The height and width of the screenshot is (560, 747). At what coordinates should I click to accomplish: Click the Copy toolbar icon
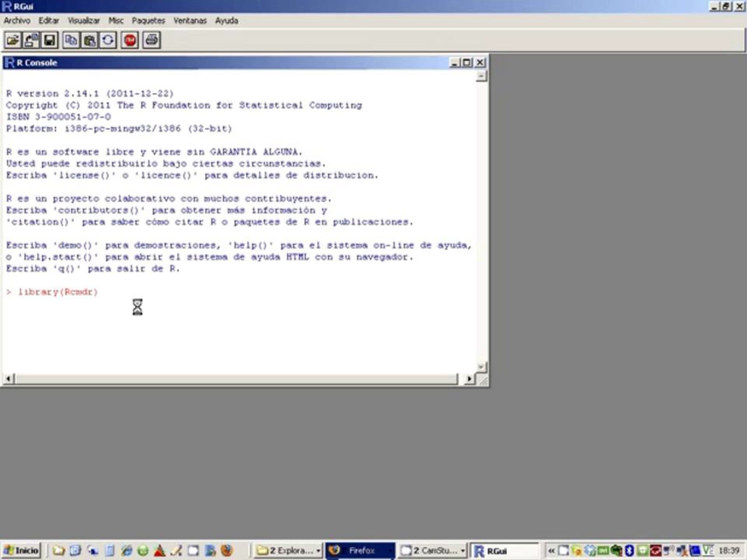[71, 40]
